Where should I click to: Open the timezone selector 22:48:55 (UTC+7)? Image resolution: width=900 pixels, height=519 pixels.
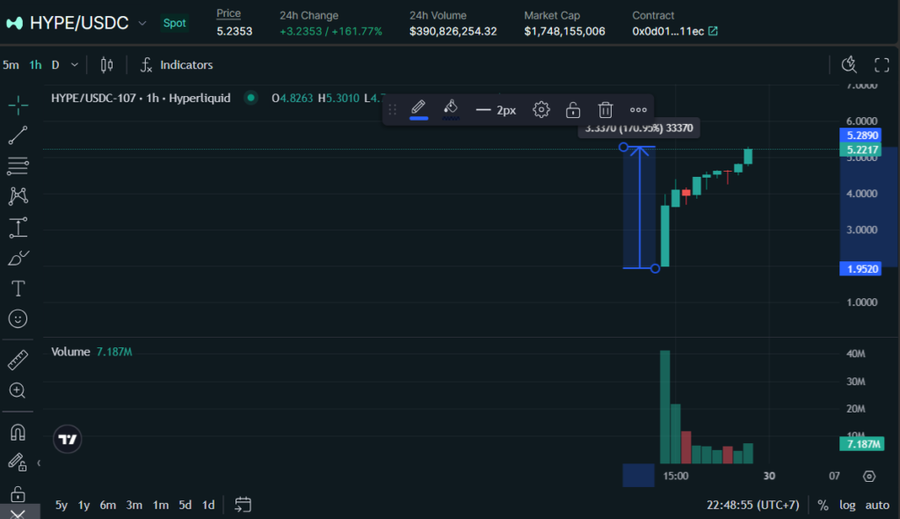(x=753, y=505)
